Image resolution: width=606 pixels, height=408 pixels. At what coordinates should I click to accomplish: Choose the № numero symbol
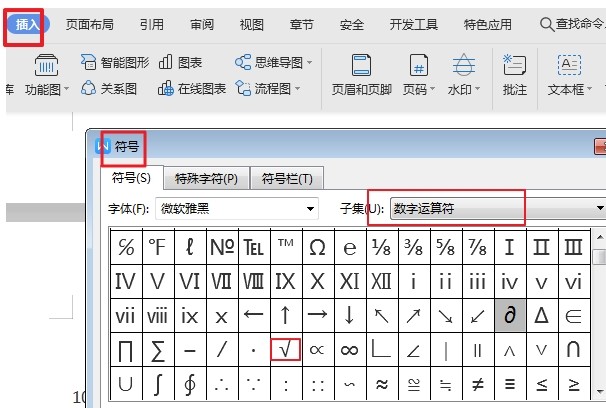pyautogui.click(x=222, y=247)
